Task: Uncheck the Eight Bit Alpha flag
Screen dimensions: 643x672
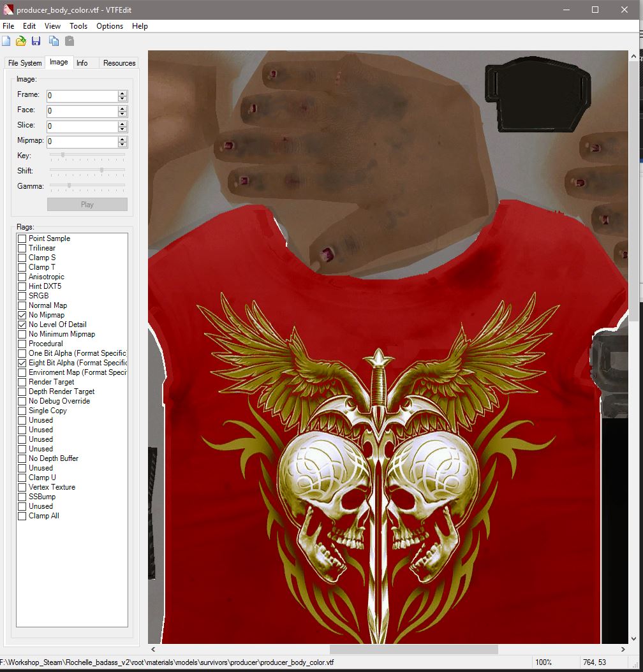Action: coord(22,363)
